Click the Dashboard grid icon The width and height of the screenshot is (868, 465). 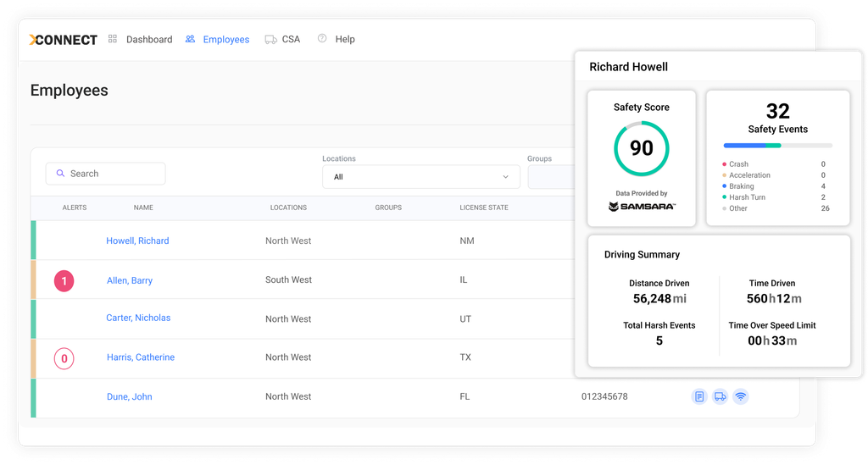[113, 39]
